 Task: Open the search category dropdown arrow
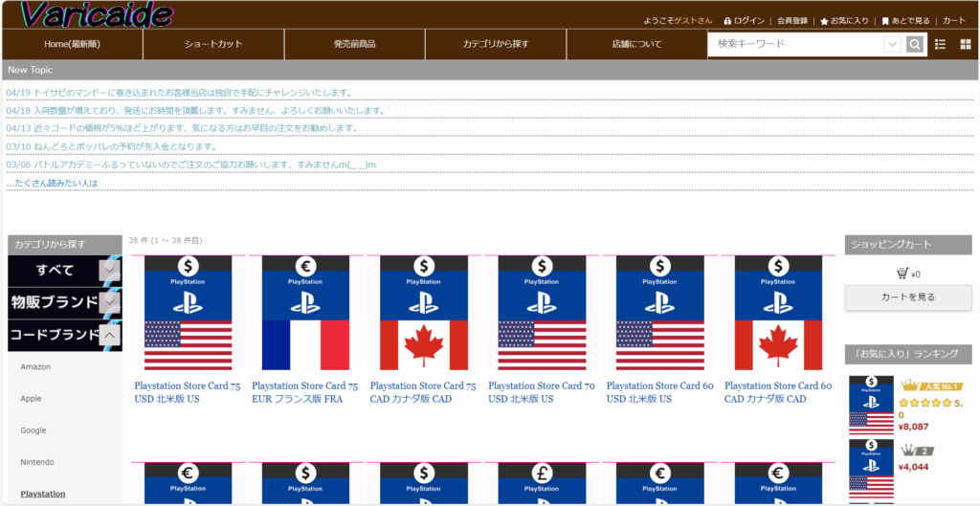[x=893, y=44]
